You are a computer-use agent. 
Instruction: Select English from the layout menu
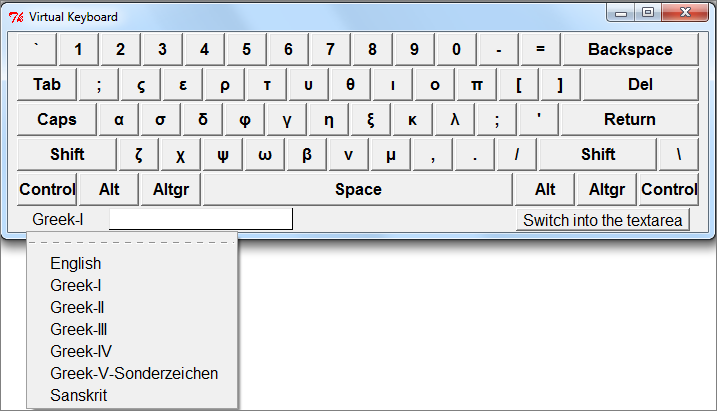[75, 263]
